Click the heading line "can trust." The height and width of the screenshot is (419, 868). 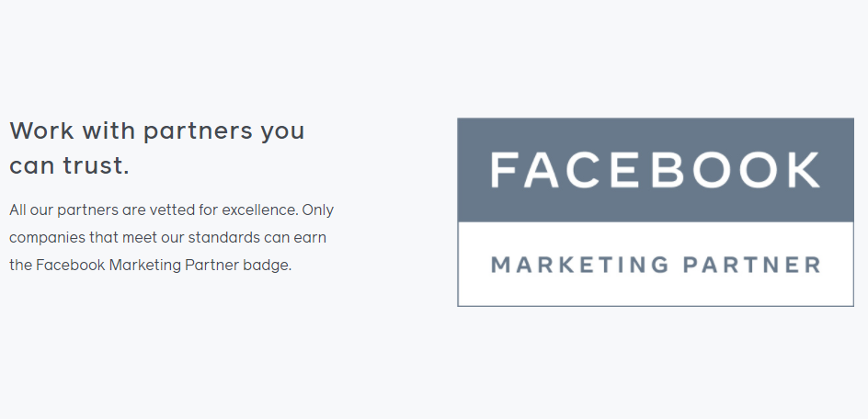click(69, 165)
